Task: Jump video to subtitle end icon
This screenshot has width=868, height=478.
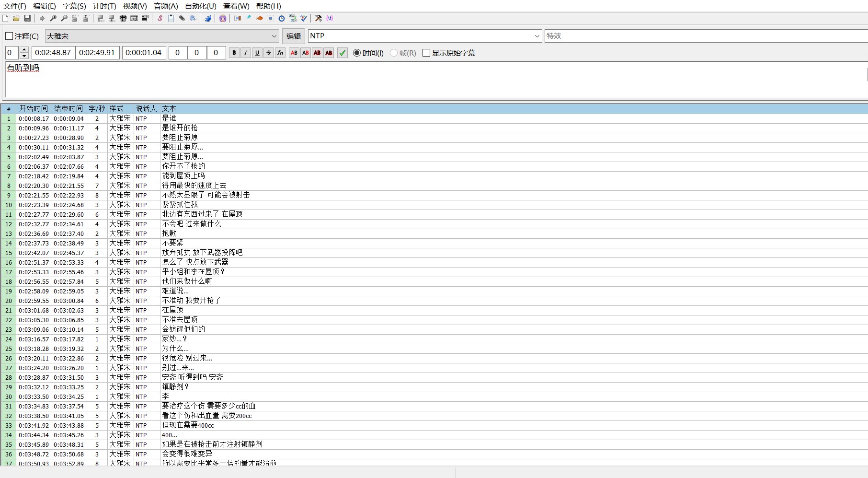Action: [86, 18]
